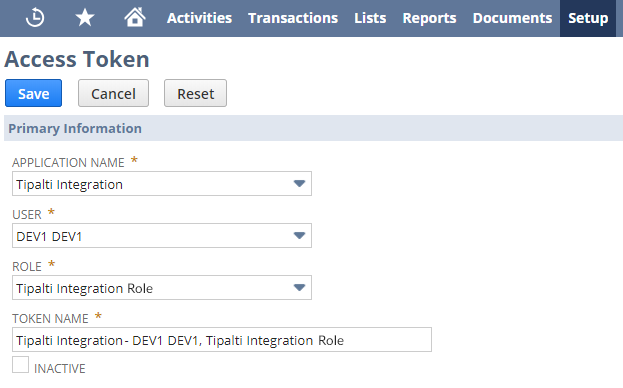Go to Home via house icon
This screenshot has height=388, width=623.
(135, 17)
